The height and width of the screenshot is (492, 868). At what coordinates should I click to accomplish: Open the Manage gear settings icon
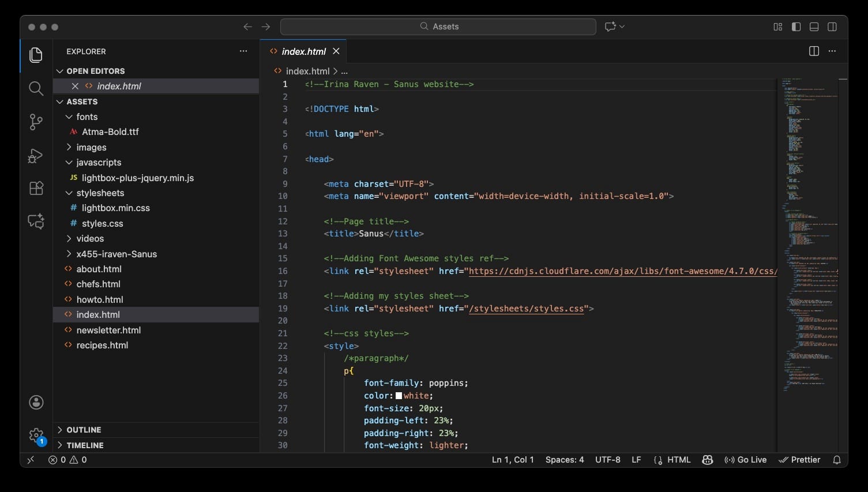(x=36, y=435)
